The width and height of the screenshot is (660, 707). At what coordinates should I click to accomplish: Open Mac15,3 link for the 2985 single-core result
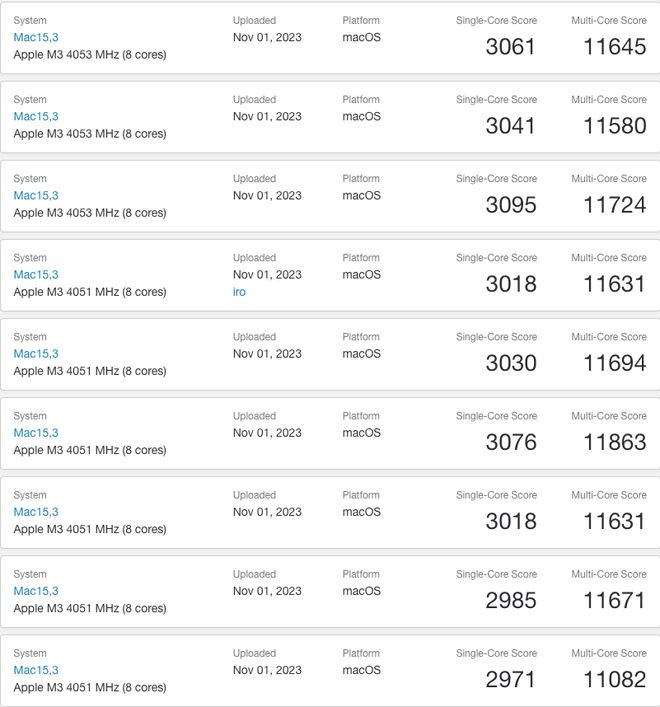[x=36, y=591]
